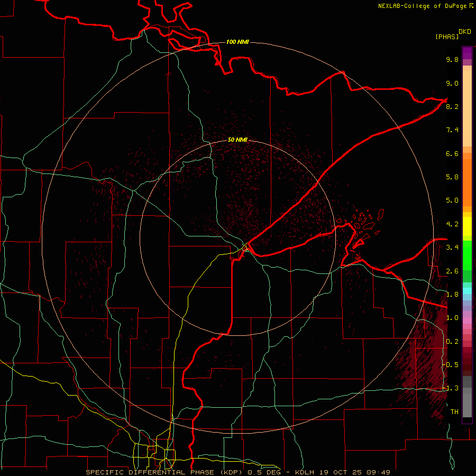The width and height of the screenshot is (476, 476).
Task: Click the 50 NMI range ring label
Action: click(237, 140)
